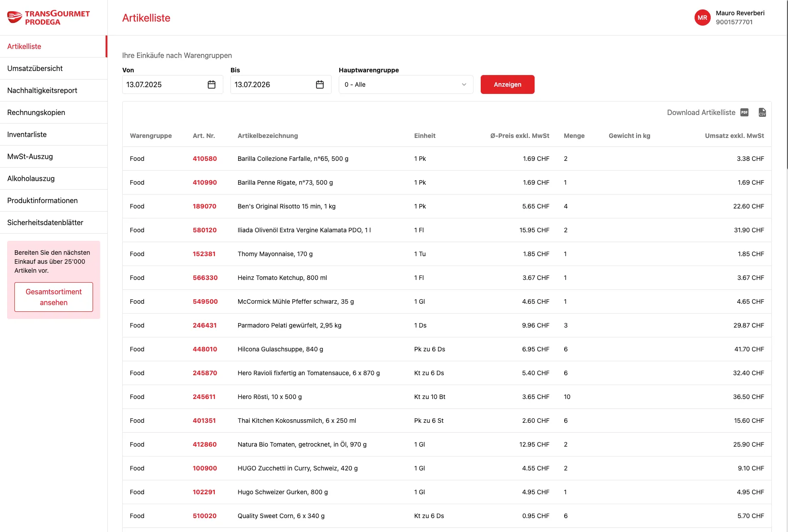This screenshot has width=788, height=532.
Task: Open article number 448010
Action: (x=205, y=349)
